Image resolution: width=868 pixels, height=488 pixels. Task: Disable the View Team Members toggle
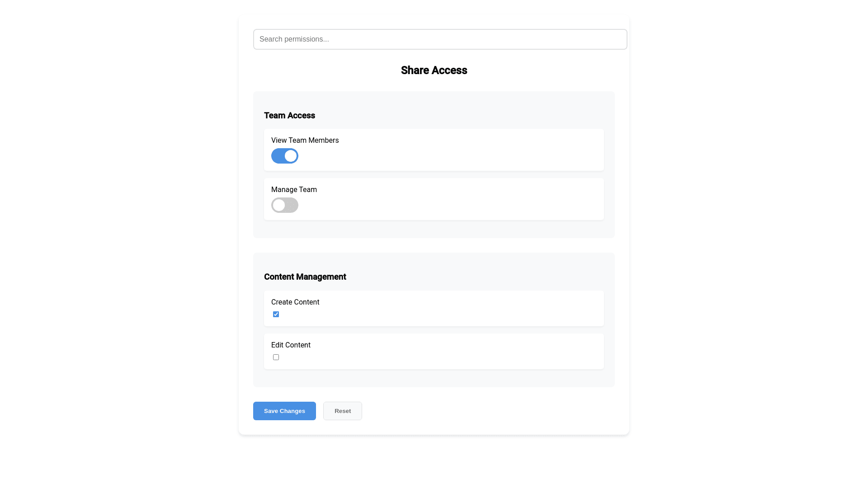(284, 156)
